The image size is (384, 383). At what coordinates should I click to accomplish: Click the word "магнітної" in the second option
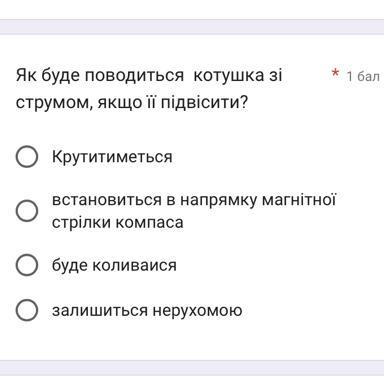(x=299, y=200)
